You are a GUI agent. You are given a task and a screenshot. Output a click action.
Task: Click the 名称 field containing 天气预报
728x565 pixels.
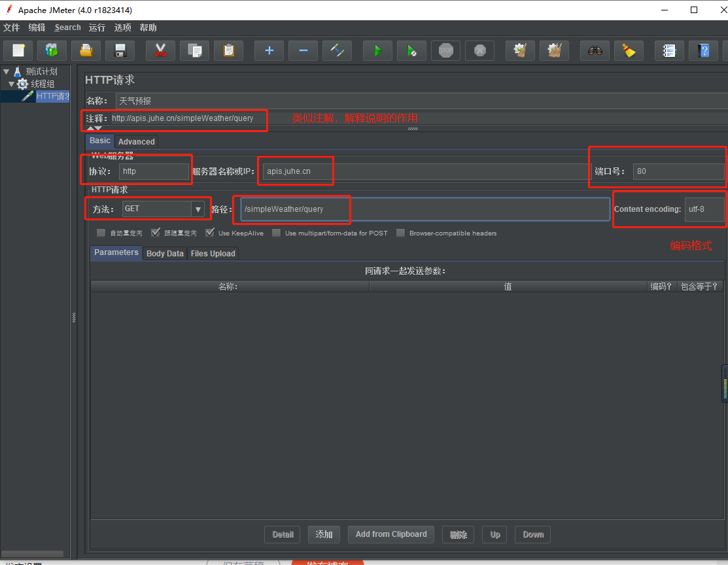[x=422, y=101]
